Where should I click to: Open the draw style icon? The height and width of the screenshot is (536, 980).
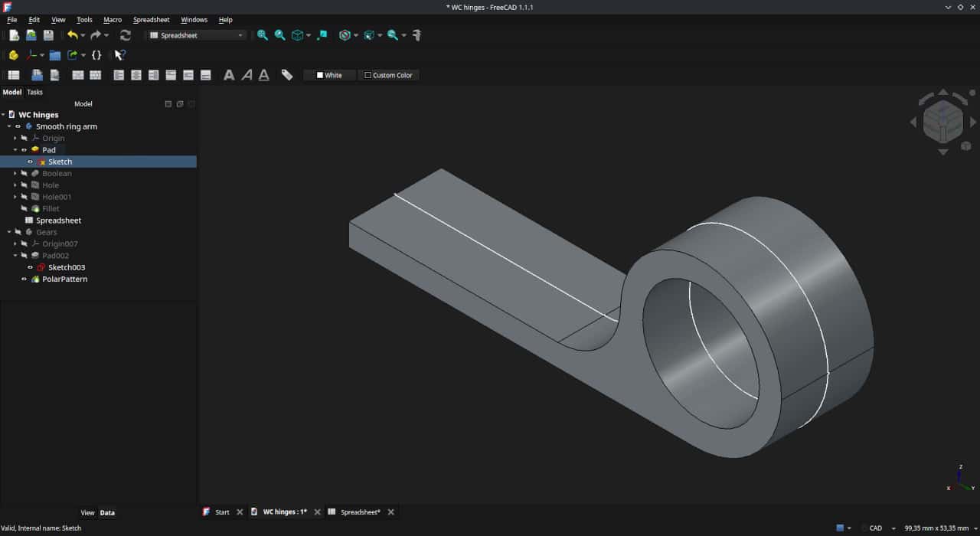click(x=345, y=35)
